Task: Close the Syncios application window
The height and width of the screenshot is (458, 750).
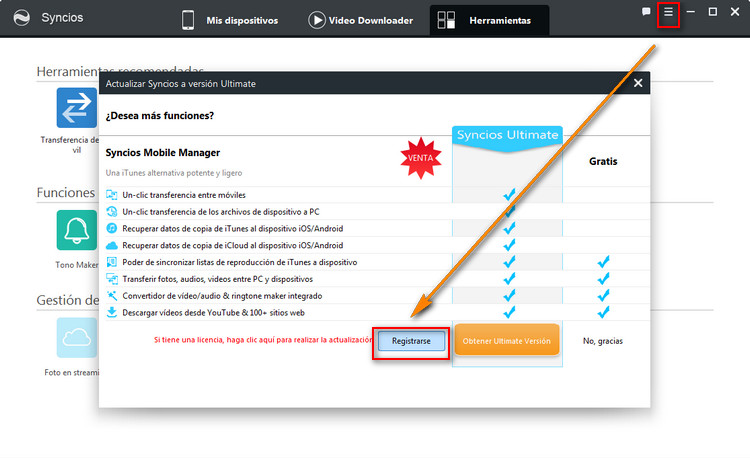Action: click(x=735, y=11)
